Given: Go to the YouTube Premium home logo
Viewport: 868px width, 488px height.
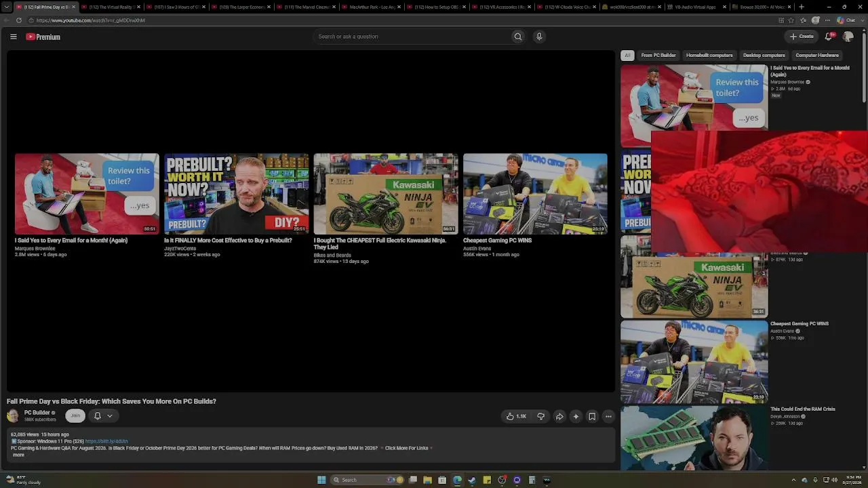Looking at the screenshot, I should (43, 37).
